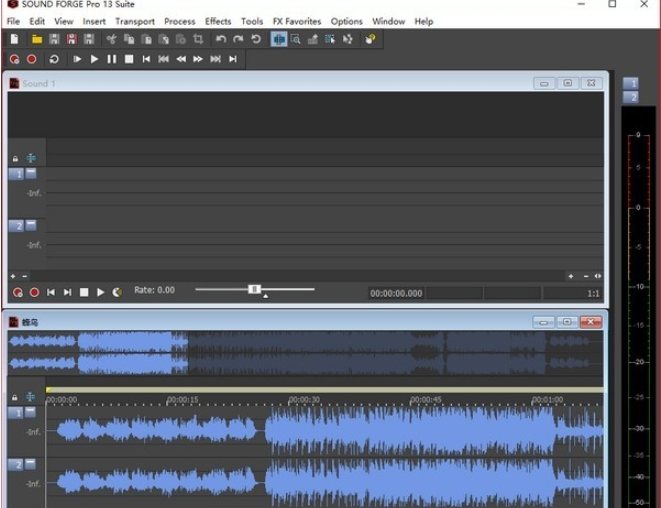This screenshot has width=661, height=508.
Task: Collapse channel 1 in lower waveform window
Action: (x=31, y=412)
